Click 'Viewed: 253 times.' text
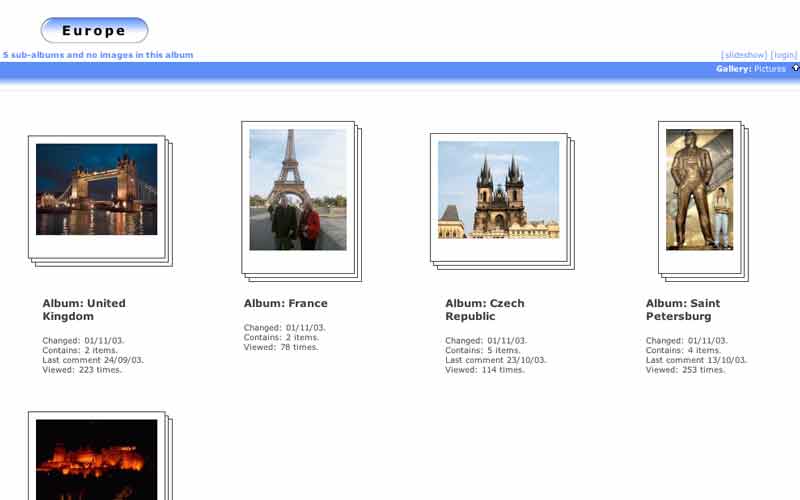Viewport: 800px width, 500px height. tap(685, 370)
